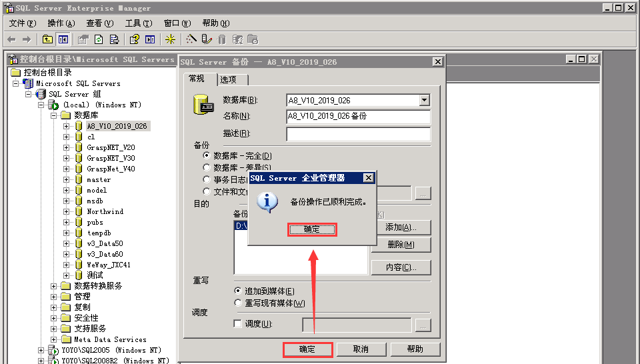Image resolution: width=640 pixels, height=364 pixels.
Task: Open the 工具(T) menu
Action: point(139,23)
